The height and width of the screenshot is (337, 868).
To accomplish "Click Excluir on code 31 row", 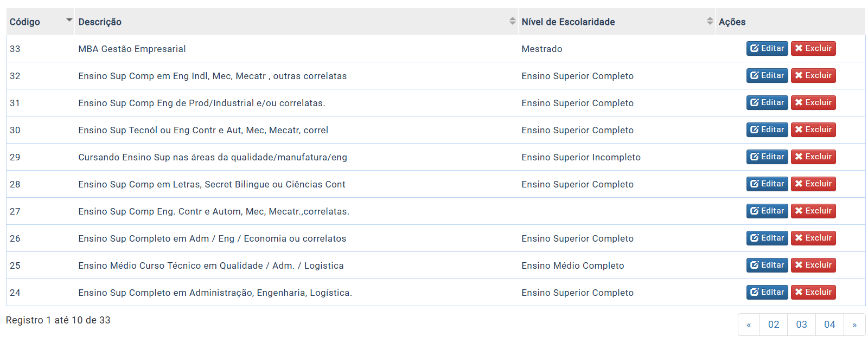I will tap(813, 102).
